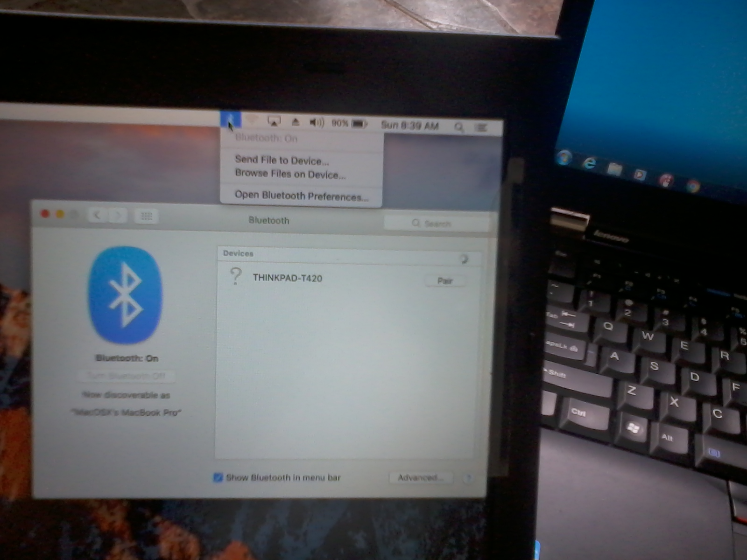
Task: Click the help question mark button
Action: click(468, 478)
